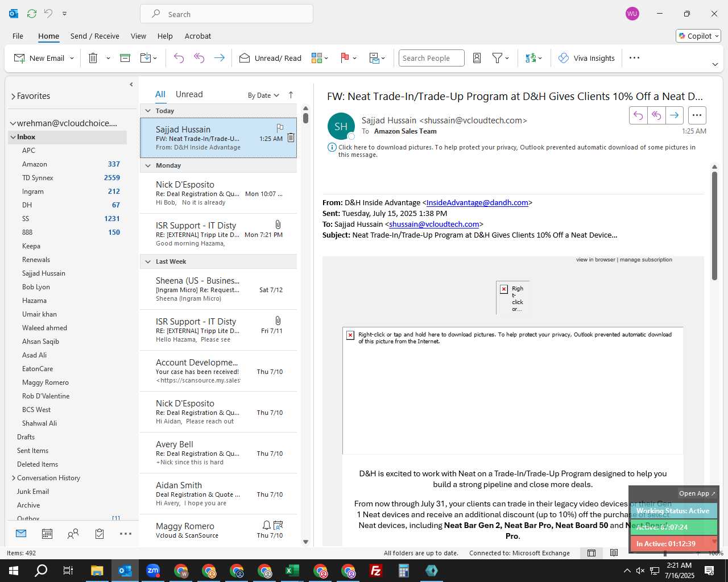Switch to Tasks view icon
This screenshot has height=582, width=728.
pos(100,534)
